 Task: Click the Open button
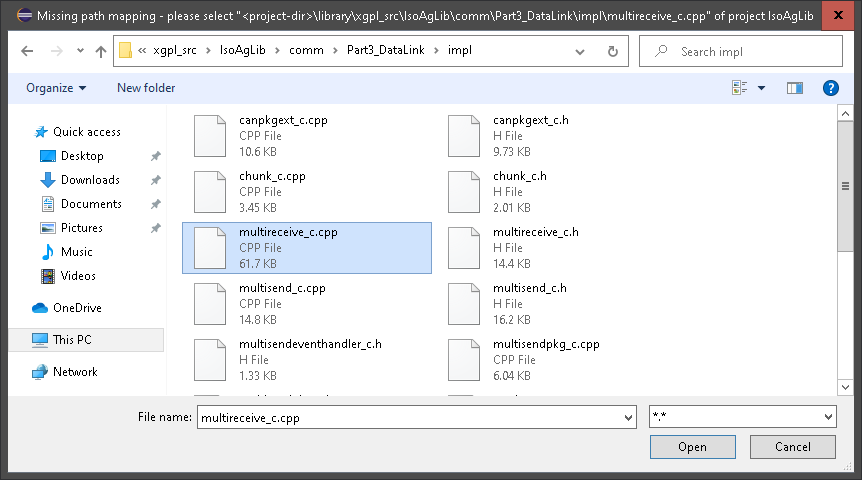[x=693, y=447]
